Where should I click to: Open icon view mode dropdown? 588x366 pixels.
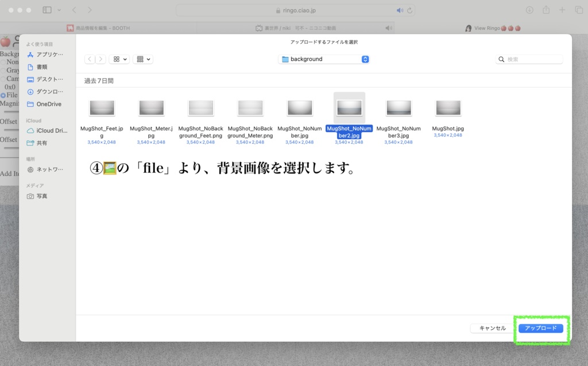[x=119, y=59]
